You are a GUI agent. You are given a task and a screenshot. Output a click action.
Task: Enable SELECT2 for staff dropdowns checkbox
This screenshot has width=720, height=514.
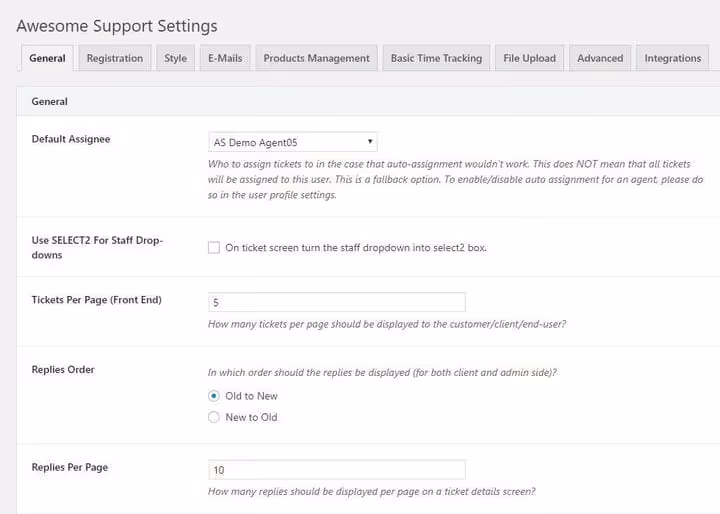click(214, 248)
